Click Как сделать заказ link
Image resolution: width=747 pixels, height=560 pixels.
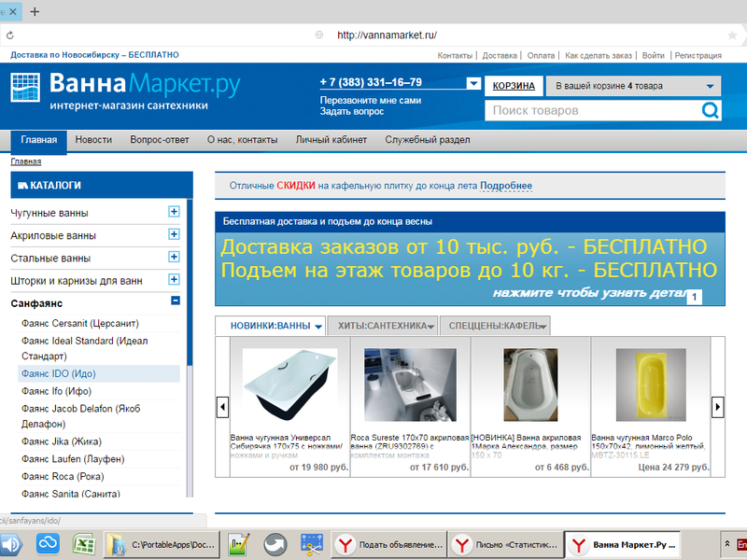point(599,56)
